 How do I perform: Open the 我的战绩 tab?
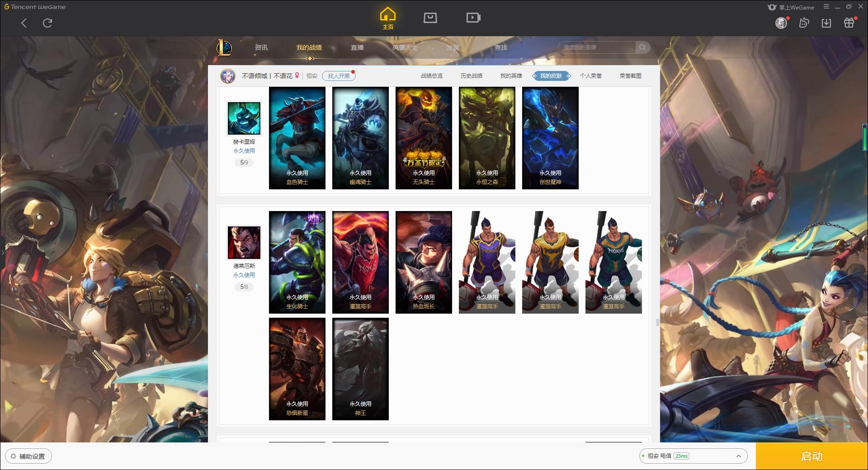(x=309, y=47)
